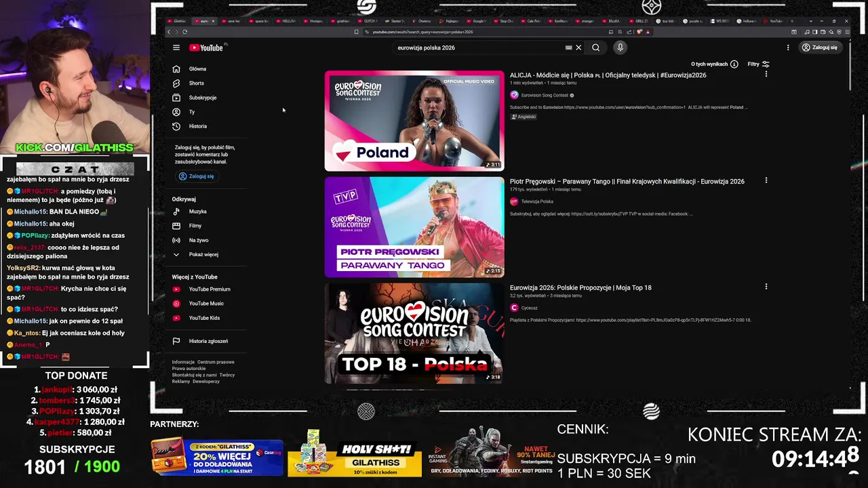Open ALICJA - Módlcie się video title
Image resolution: width=868 pixels, height=488 pixels.
(x=608, y=75)
